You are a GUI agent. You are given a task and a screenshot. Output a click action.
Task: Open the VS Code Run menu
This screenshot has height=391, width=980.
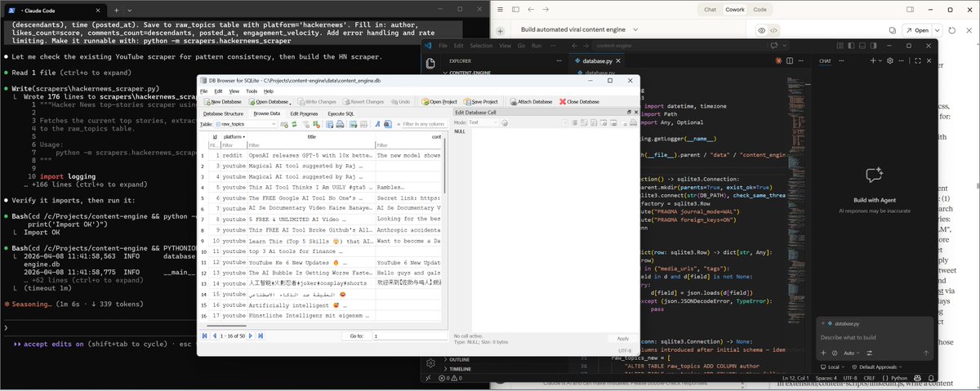click(x=537, y=46)
